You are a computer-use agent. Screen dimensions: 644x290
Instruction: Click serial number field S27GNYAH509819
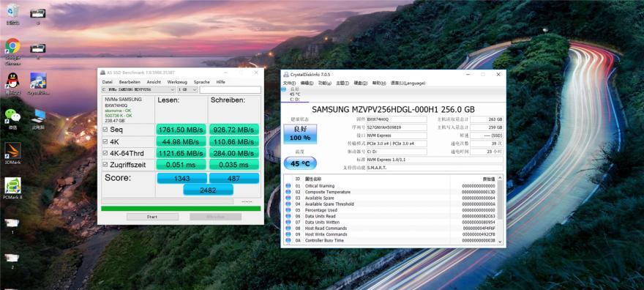click(397, 127)
